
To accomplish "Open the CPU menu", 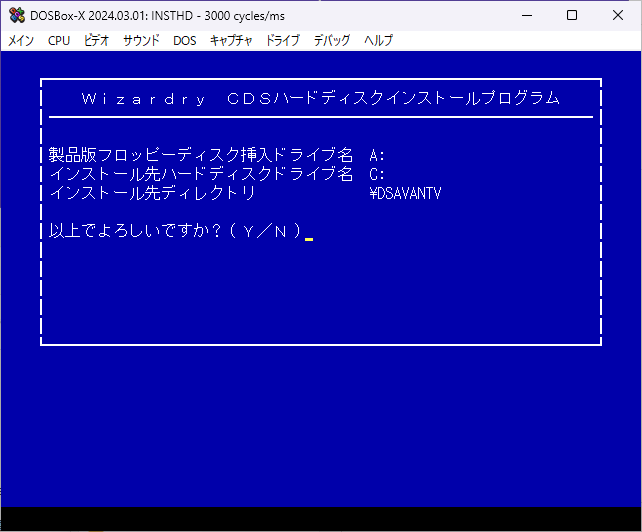I will [x=59, y=41].
